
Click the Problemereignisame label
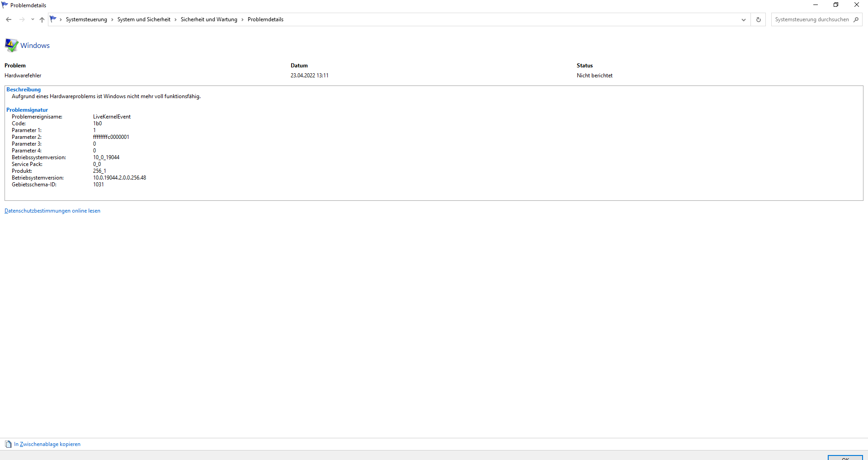(37, 117)
